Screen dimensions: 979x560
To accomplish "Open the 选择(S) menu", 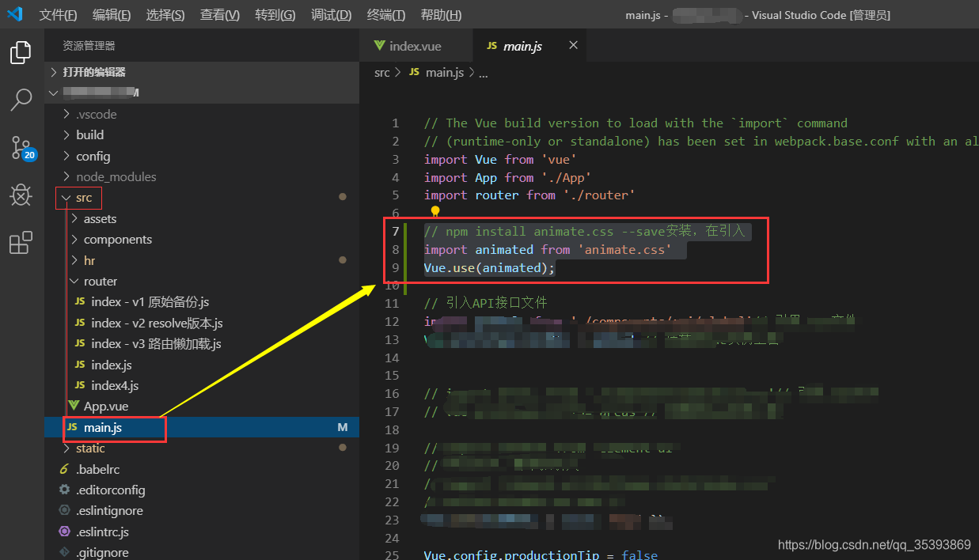I will tap(165, 15).
